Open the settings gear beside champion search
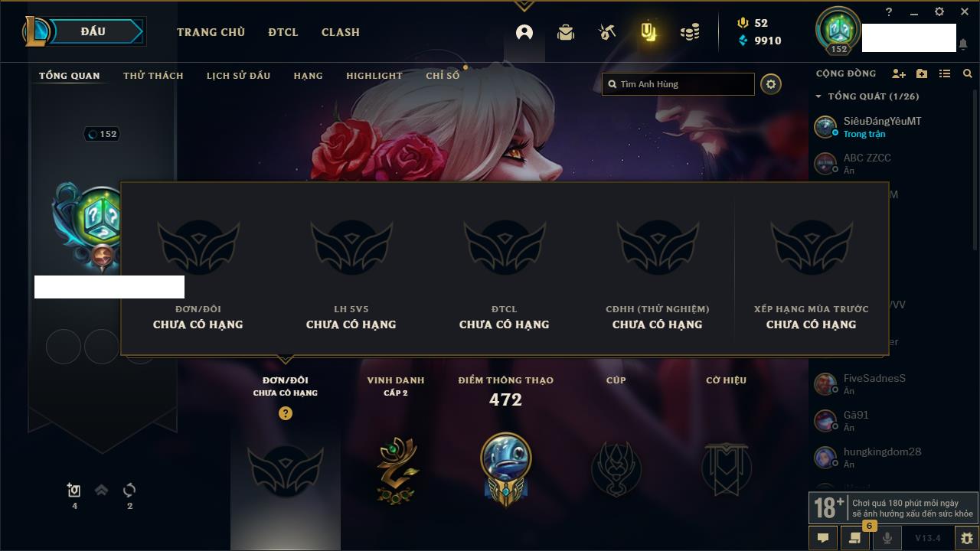980x551 pixels. (x=771, y=84)
